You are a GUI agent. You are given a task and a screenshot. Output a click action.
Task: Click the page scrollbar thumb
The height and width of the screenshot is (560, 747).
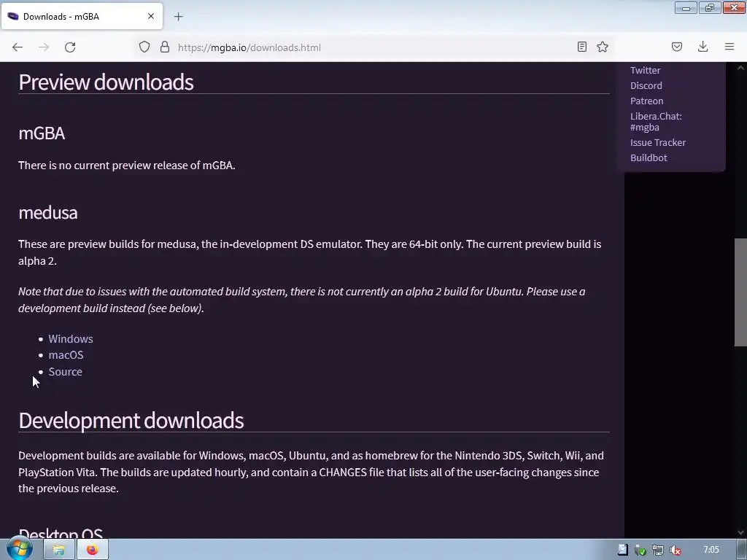(x=740, y=292)
